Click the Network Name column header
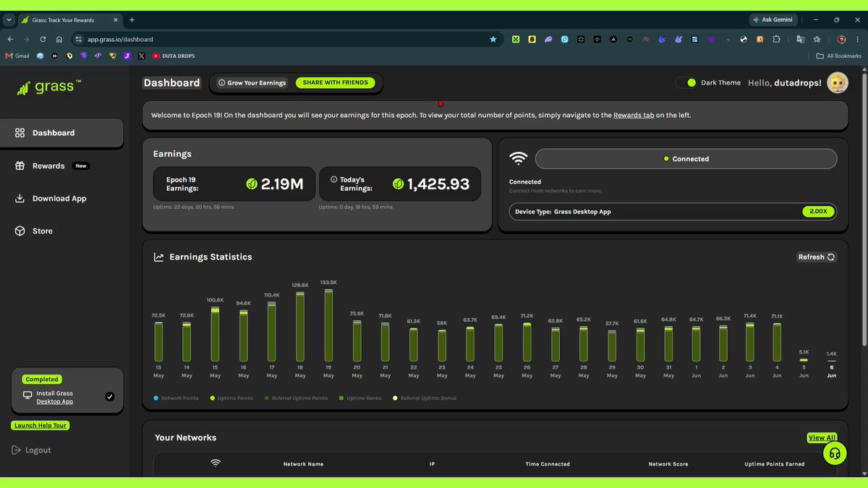 pos(303,464)
